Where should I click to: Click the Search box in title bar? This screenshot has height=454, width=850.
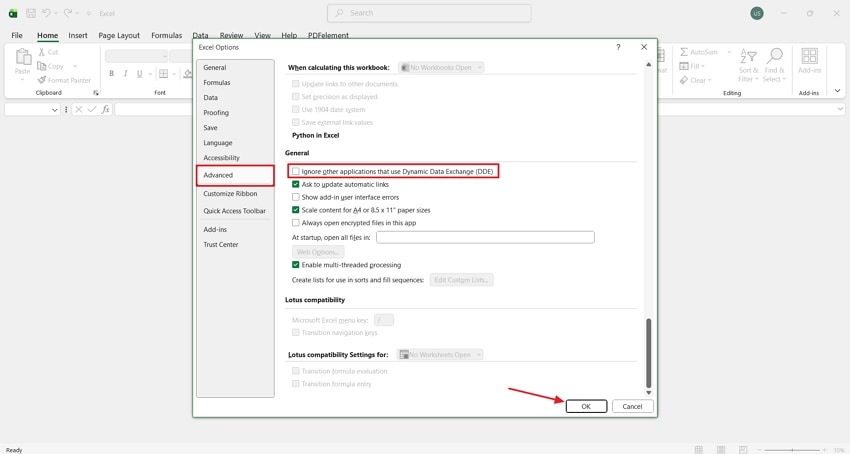click(x=429, y=13)
